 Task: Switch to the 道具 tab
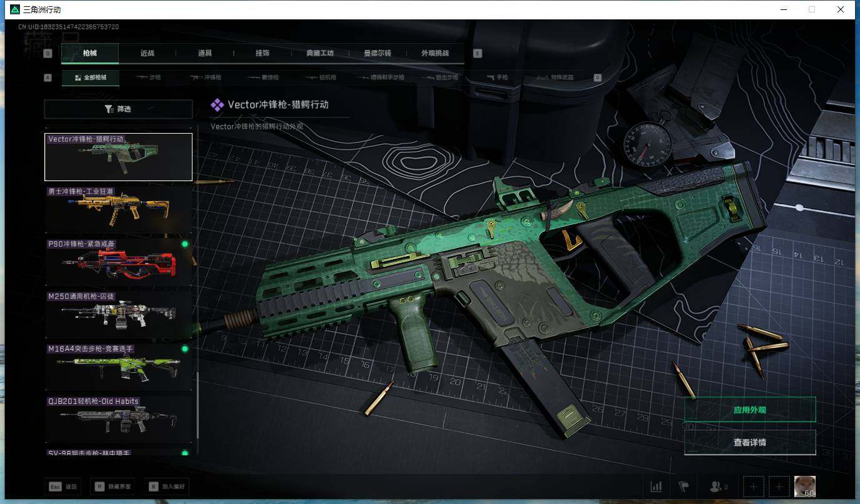(x=205, y=53)
